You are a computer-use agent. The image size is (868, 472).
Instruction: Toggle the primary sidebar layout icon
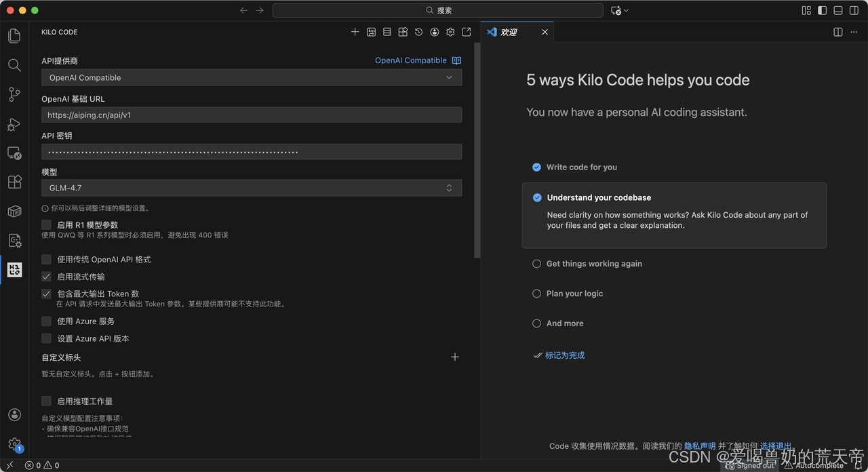(x=822, y=10)
